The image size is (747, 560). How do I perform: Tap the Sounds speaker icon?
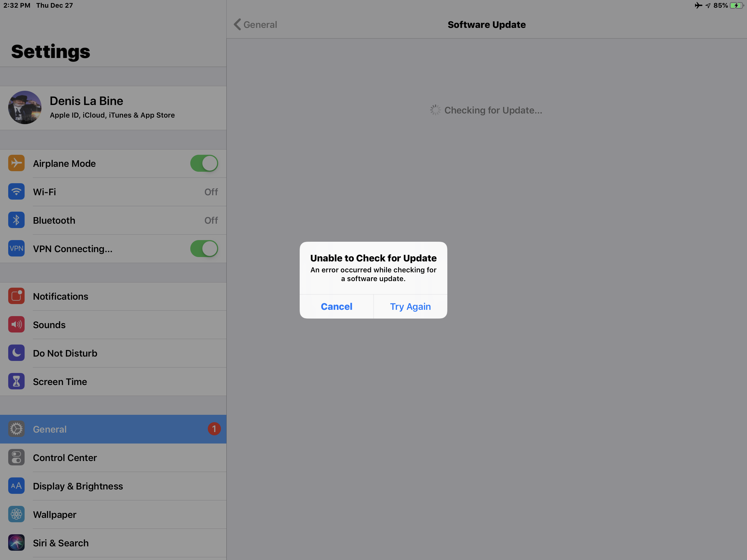16,324
